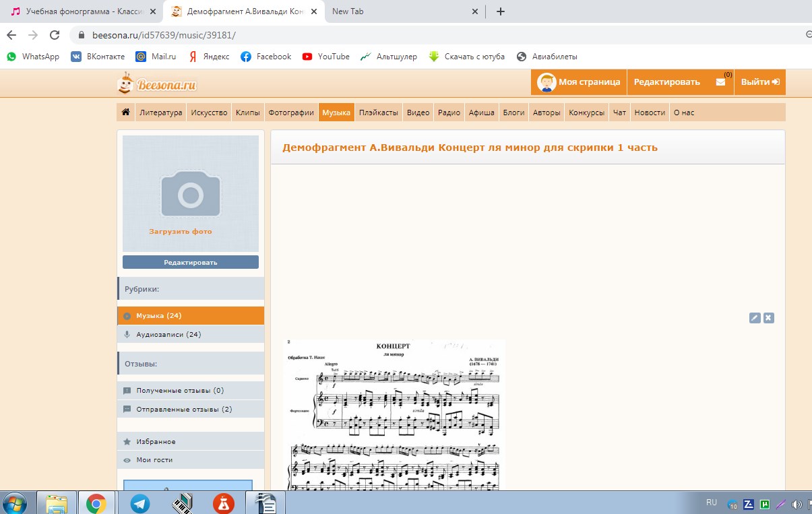Open the Альтшулер bookmark

click(389, 57)
